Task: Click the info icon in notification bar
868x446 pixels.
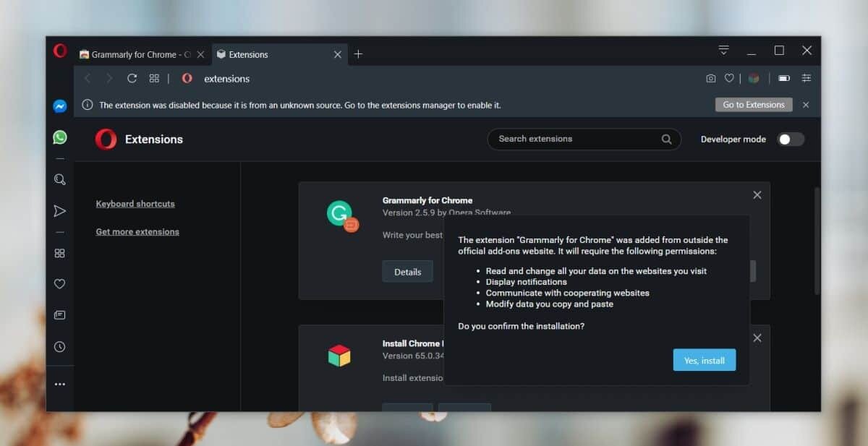Action: (88, 105)
